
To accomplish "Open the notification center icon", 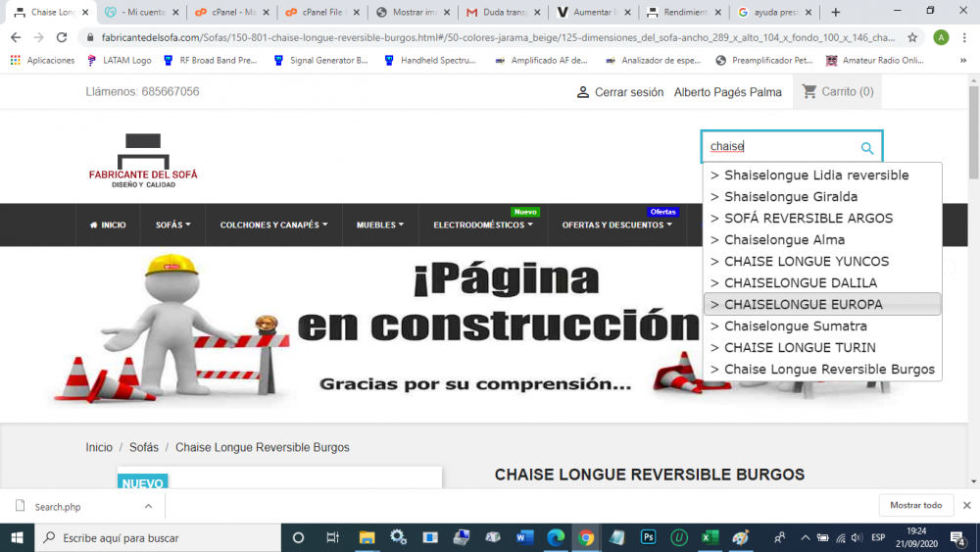I will (957, 537).
